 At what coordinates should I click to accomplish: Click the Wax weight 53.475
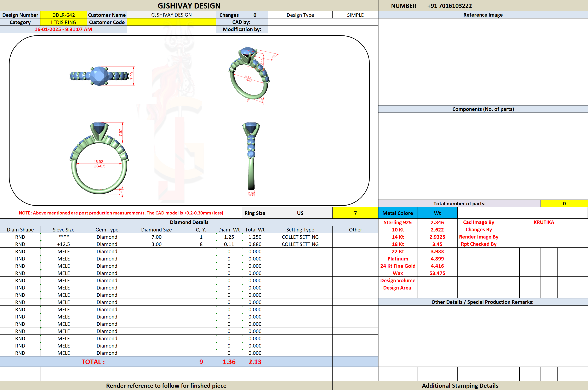[437, 273]
